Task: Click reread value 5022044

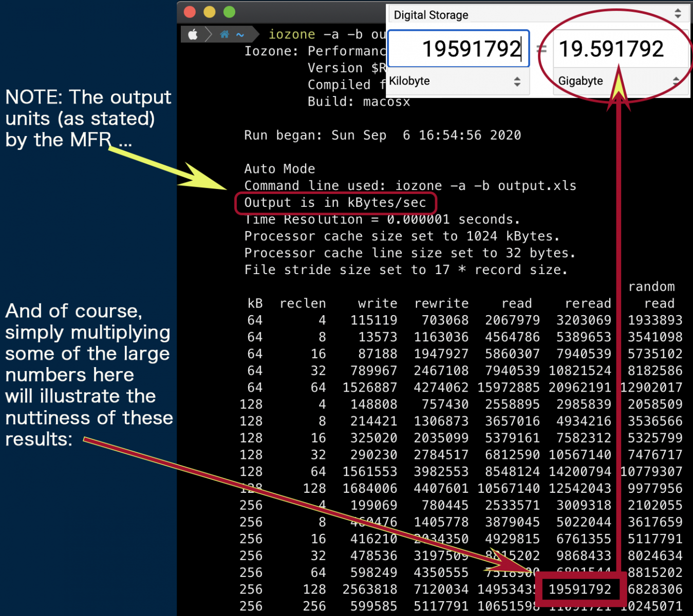Action: (x=584, y=523)
